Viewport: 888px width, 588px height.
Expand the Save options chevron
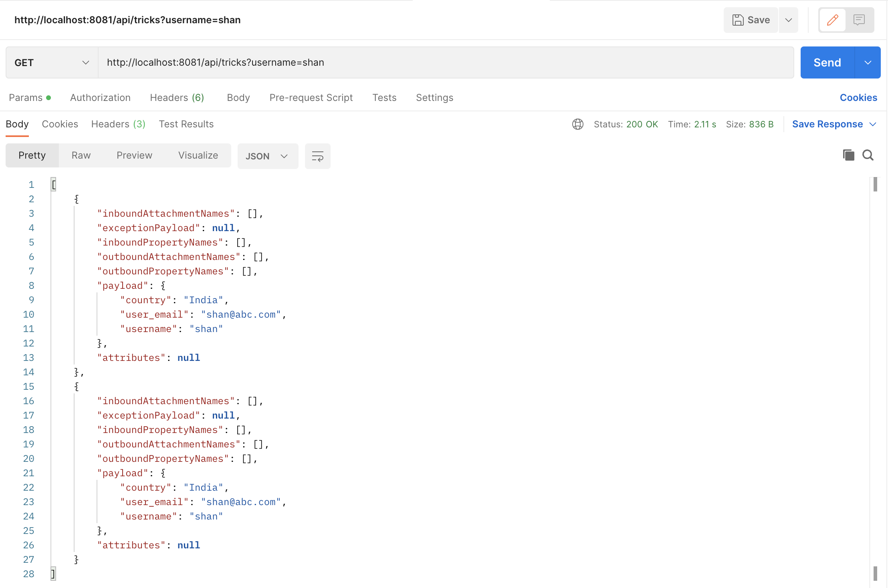click(x=788, y=20)
